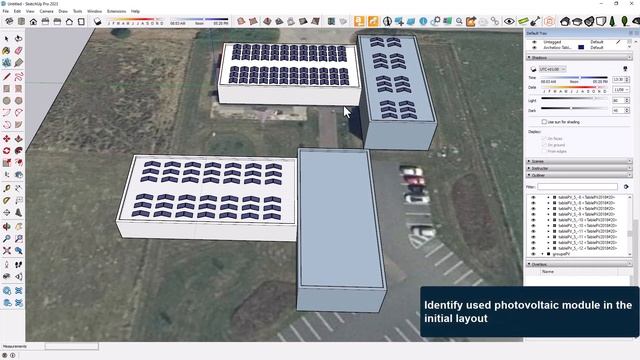The image size is (640, 360).
Task: Collapse the Outliner panel section
Action: (580, 175)
